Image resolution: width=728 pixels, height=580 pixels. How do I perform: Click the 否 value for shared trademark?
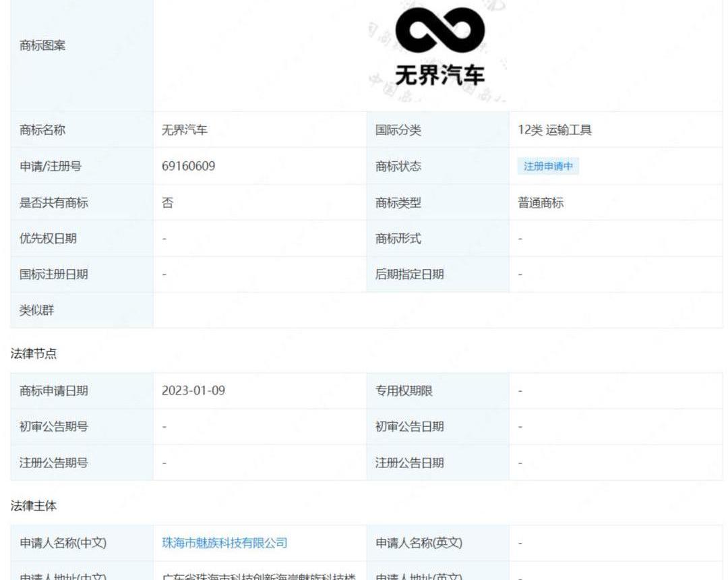(168, 202)
